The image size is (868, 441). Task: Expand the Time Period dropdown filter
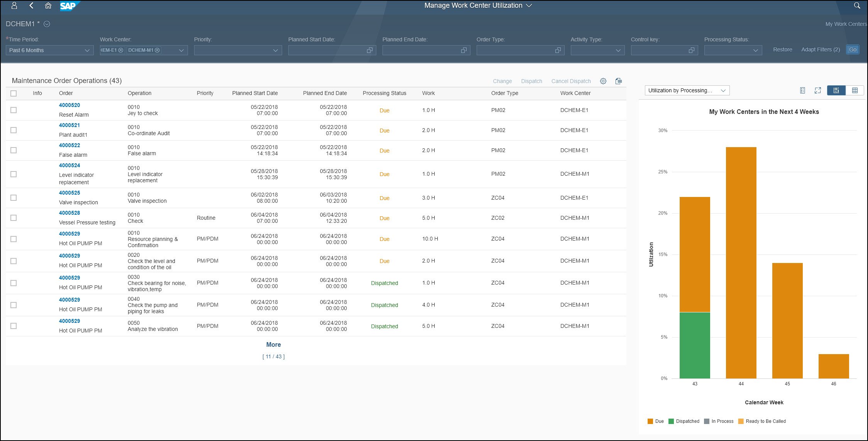(86, 50)
